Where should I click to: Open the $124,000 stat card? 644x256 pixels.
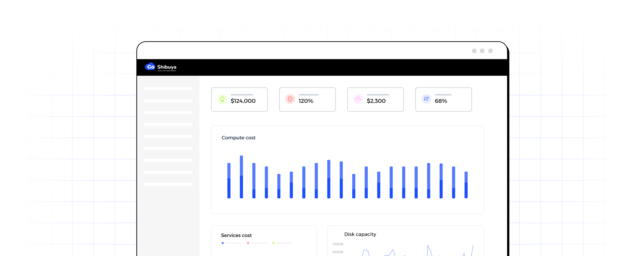[239, 99]
